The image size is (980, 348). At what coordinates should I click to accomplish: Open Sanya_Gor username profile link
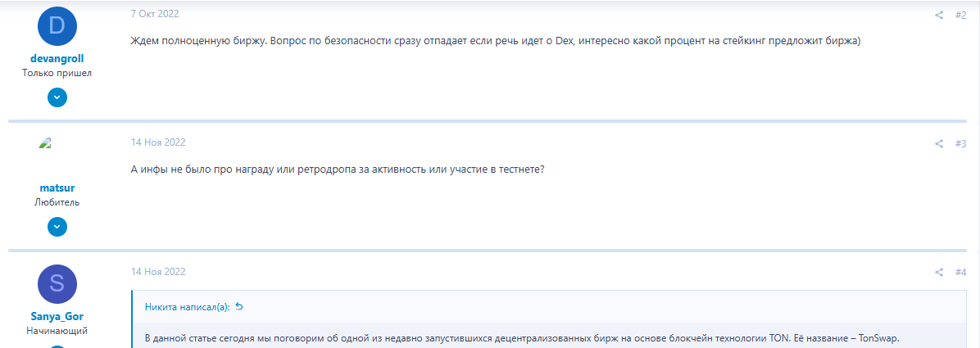[57, 316]
